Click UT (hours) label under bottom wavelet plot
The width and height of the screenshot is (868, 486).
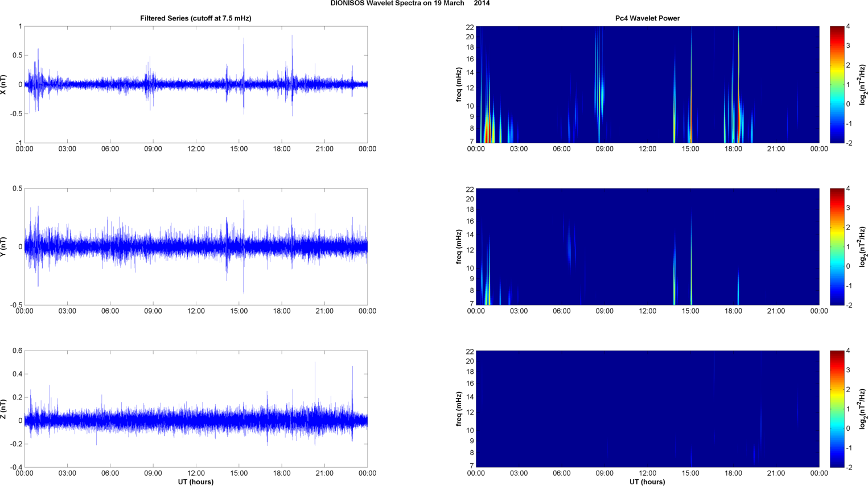click(x=647, y=482)
